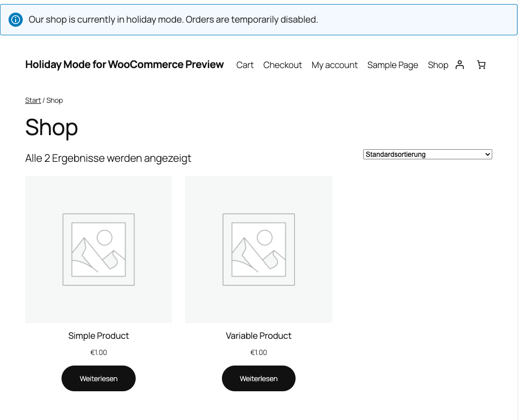Click the info icon in holiday notice
Image resolution: width=519 pixels, height=420 pixels.
tap(16, 20)
